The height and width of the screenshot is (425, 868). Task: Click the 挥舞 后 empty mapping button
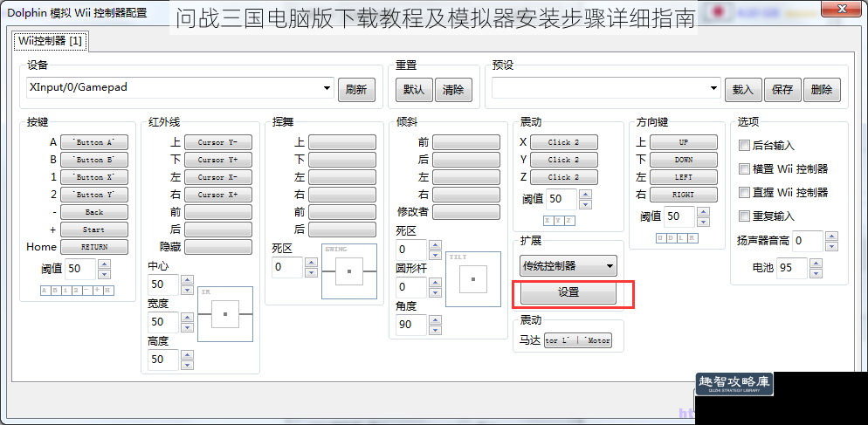pyautogui.click(x=342, y=230)
